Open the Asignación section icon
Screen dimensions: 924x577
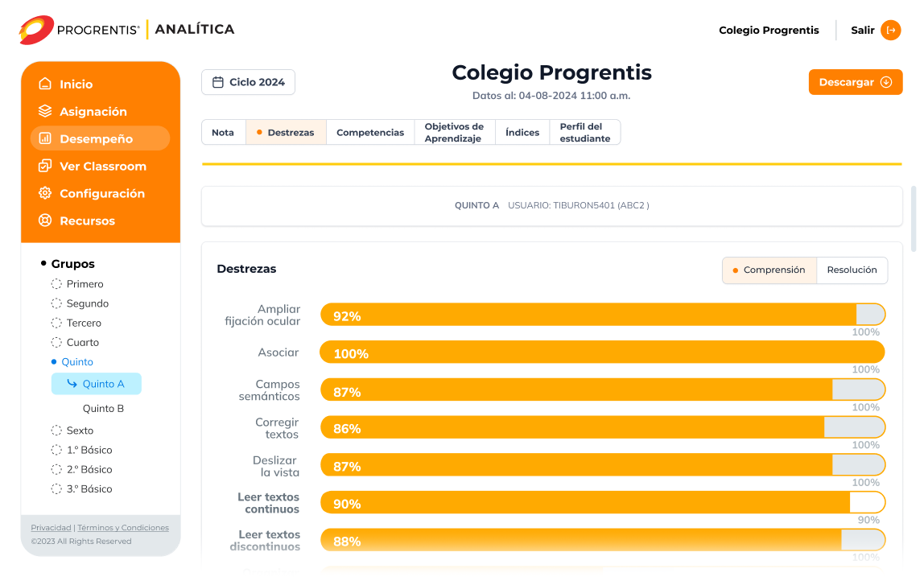tap(45, 111)
